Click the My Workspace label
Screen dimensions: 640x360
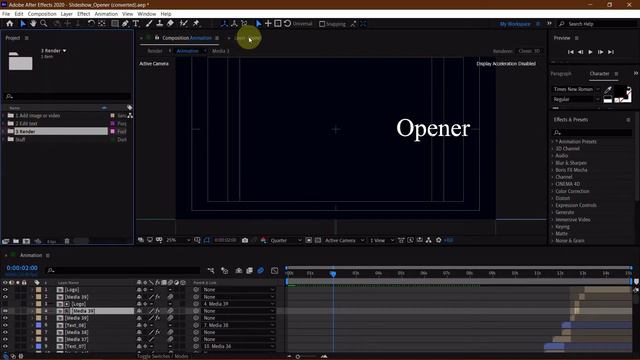[x=515, y=24]
